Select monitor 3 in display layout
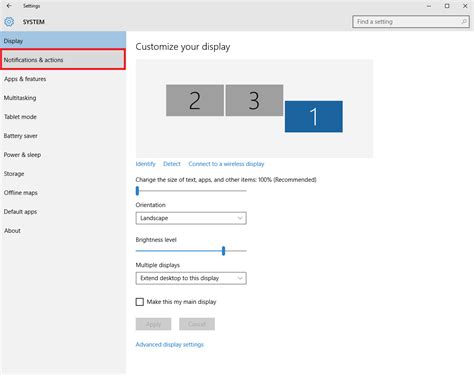The image size is (474, 375). [x=254, y=100]
